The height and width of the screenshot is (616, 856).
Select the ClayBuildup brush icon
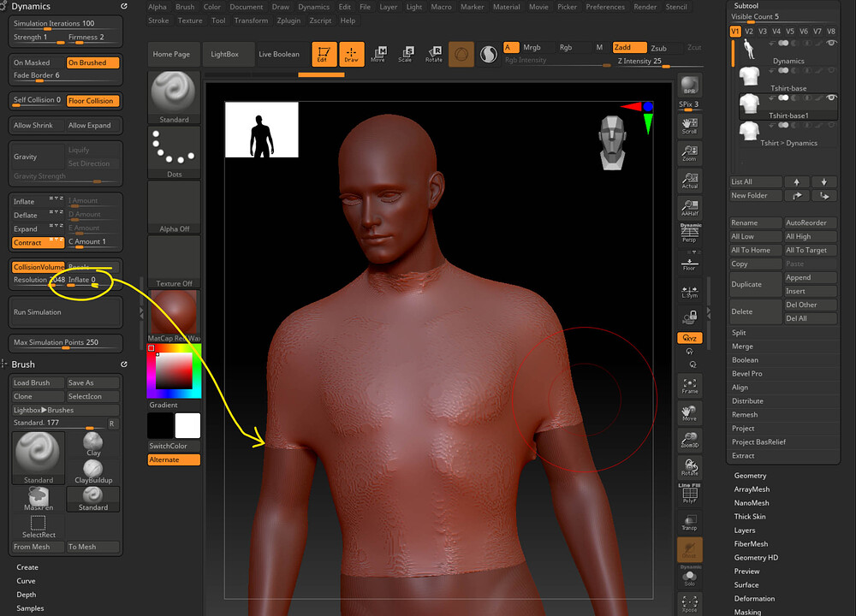click(93, 471)
